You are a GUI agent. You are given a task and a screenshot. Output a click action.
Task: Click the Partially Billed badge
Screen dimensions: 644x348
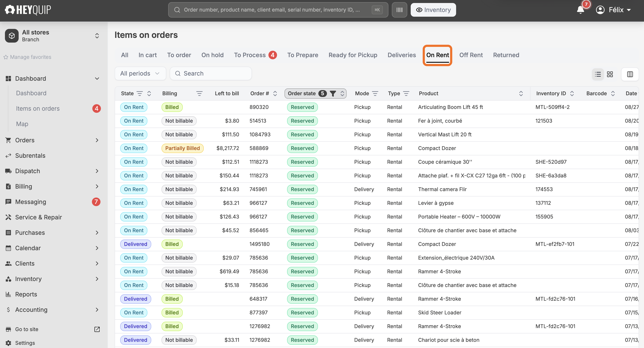pos(182,148)
